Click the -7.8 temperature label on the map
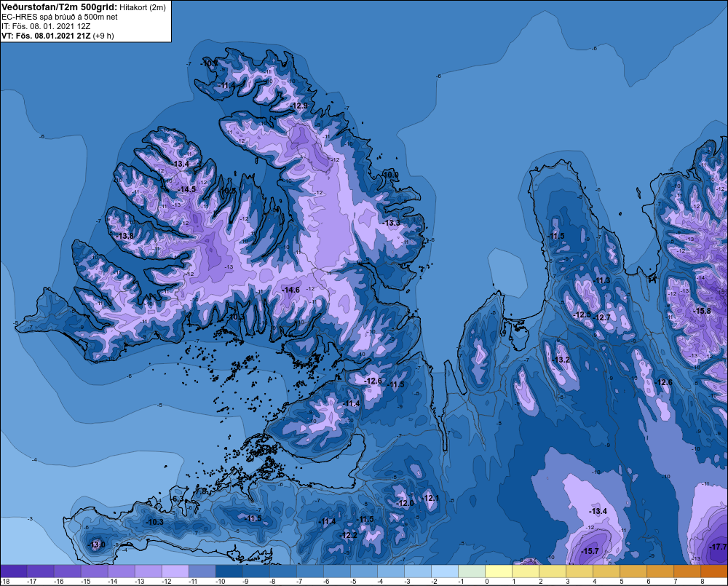 tap(201, 491)
